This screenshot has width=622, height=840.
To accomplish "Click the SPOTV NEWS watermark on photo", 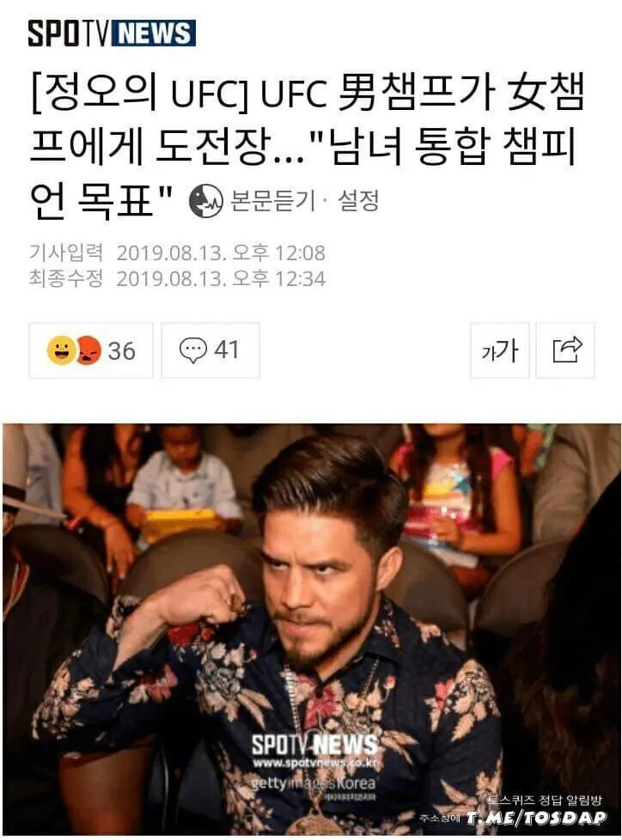I will click(x=314, y=745).
